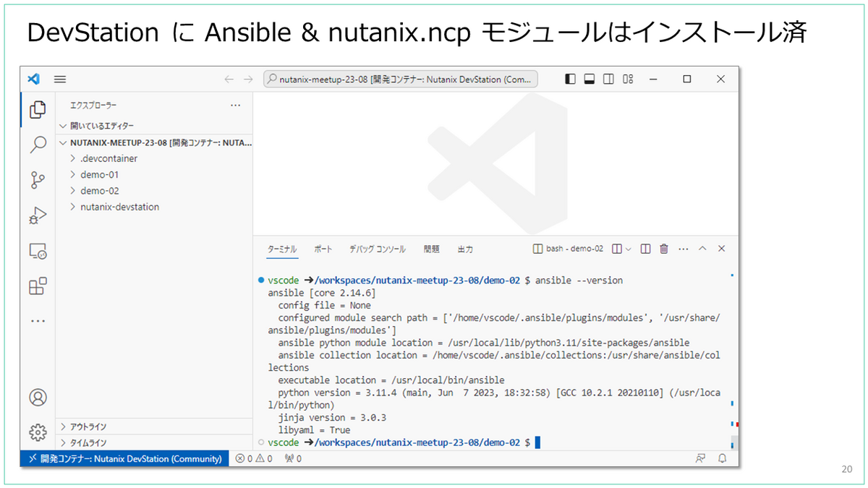Expand the nutanix-devstation folder
Viewport: 868px width, 488px height.
click(153, 207)
